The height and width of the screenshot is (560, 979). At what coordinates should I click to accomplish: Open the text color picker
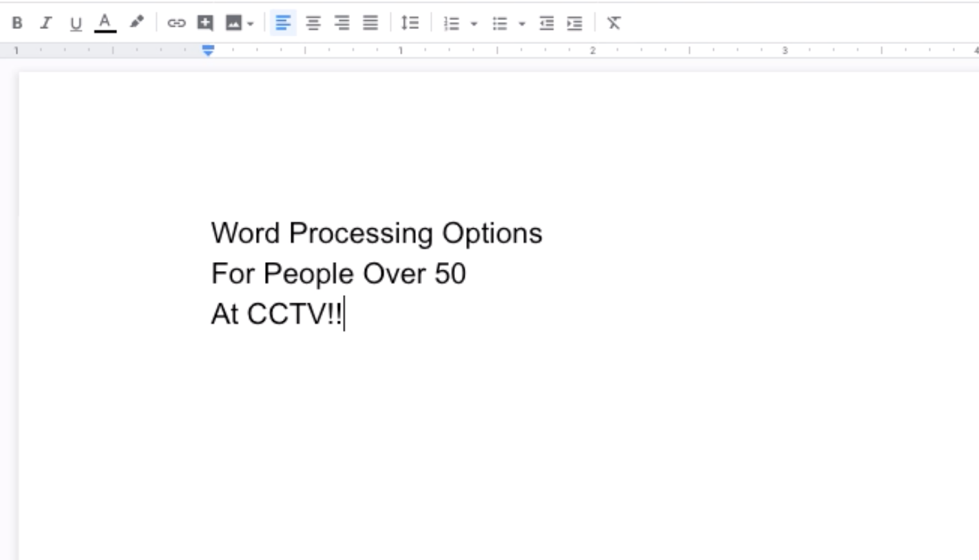(105, 23)
